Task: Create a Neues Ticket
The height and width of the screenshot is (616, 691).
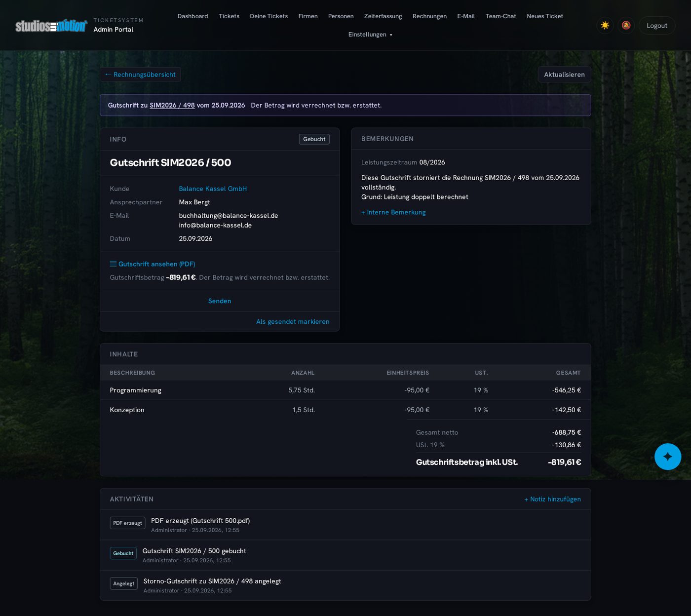Action: pos(545,16)
